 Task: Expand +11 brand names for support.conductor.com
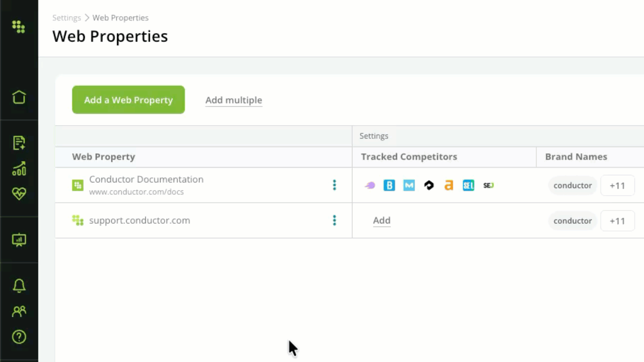617,221
